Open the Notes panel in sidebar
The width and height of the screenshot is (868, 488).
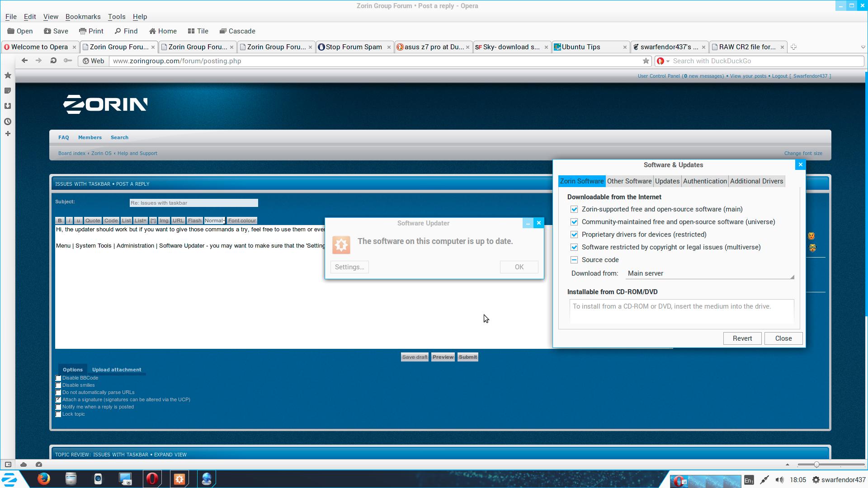pyautogui.click(x=8, y=91)
